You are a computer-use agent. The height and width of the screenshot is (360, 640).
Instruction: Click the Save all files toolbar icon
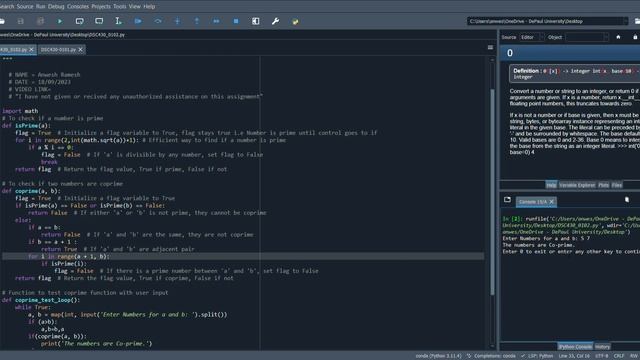click(40, 21)
